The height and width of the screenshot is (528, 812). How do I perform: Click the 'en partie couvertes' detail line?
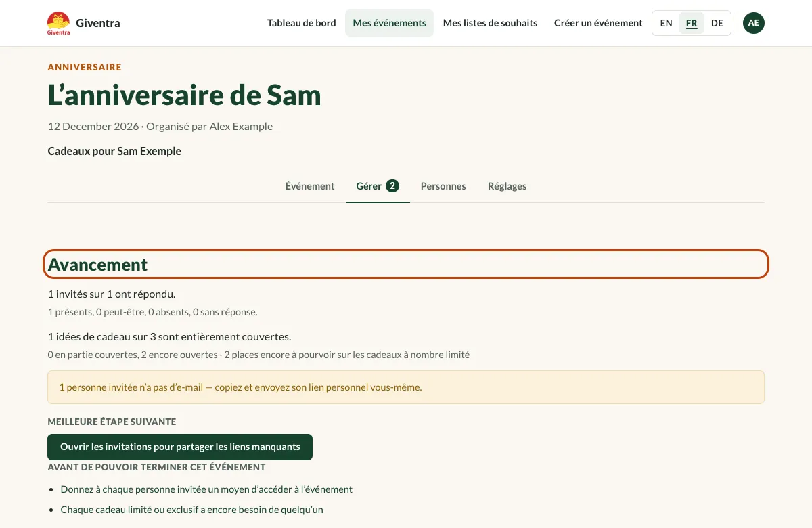point(258,355)
